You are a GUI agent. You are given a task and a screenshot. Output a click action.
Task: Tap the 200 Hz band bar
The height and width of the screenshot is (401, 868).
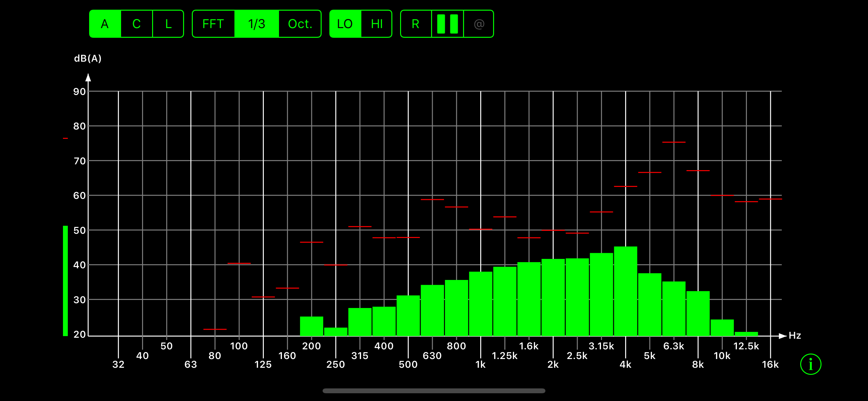[x=311, y=326]
